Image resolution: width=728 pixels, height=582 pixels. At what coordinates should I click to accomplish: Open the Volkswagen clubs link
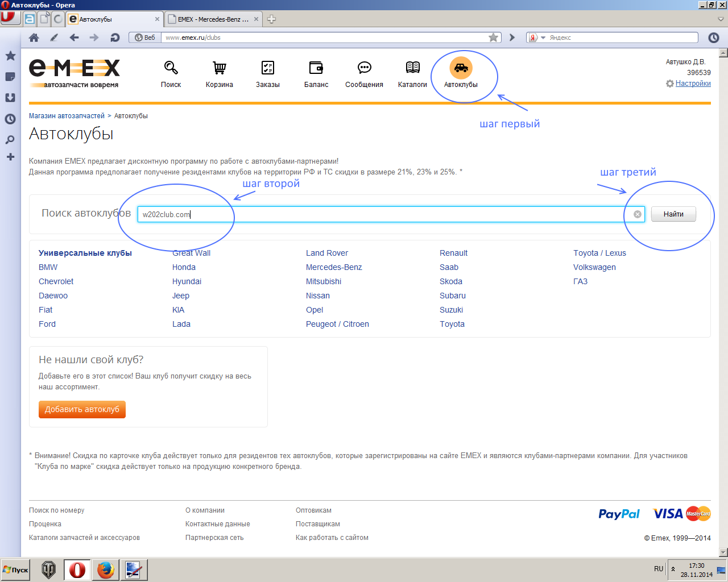[x=594, y=267]
